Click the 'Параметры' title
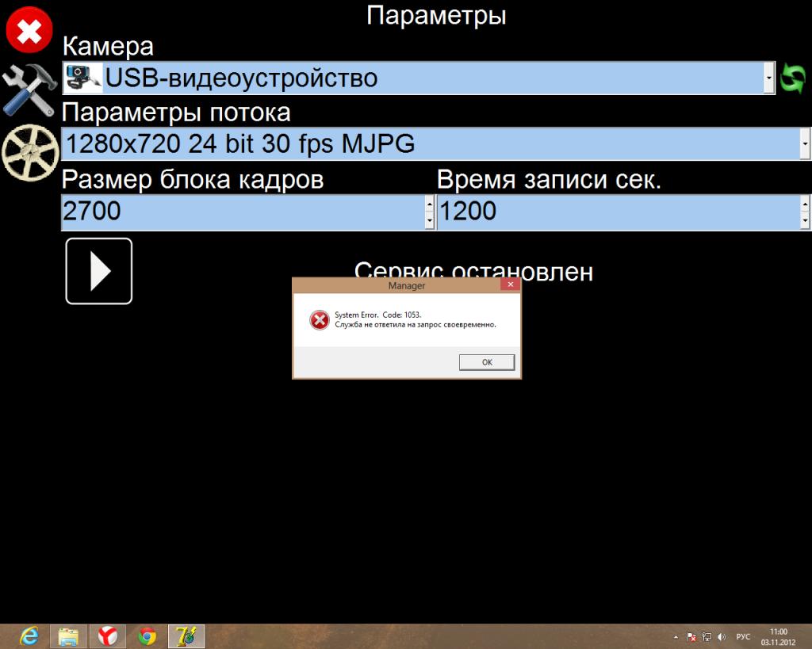This screenshot has width=812, height=649. tap(436, 16)
